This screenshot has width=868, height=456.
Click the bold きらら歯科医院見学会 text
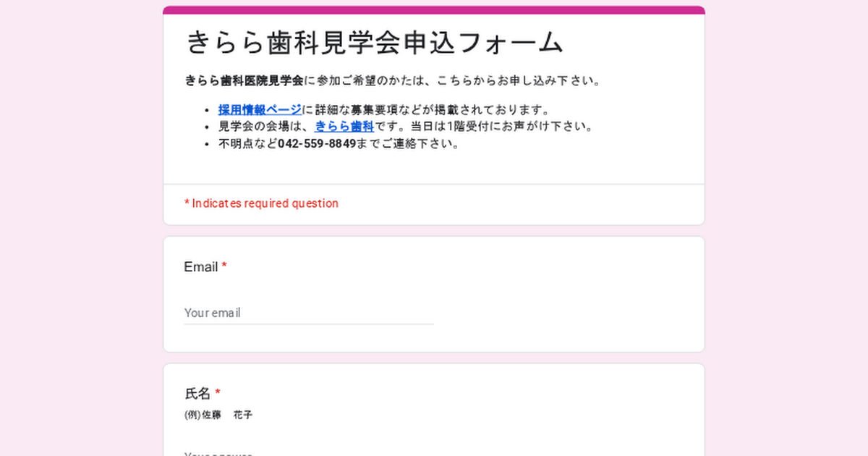(244, 80)
